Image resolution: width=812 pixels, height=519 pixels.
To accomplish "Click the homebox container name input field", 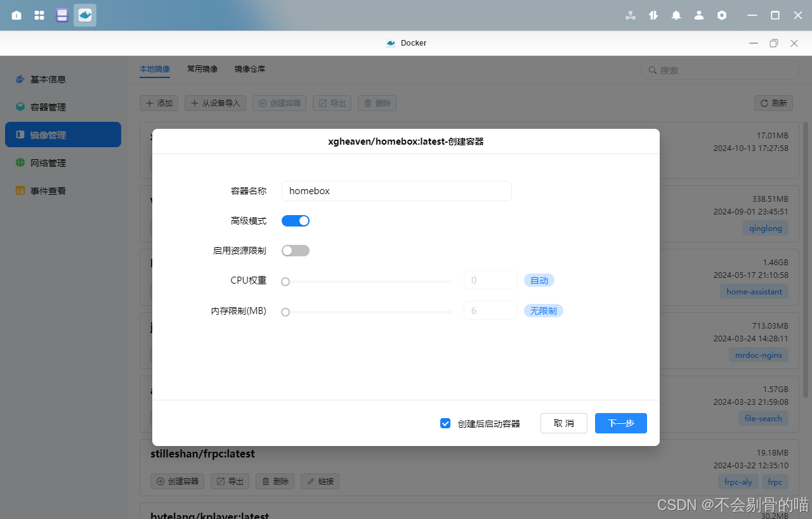I will click(396, 190).
